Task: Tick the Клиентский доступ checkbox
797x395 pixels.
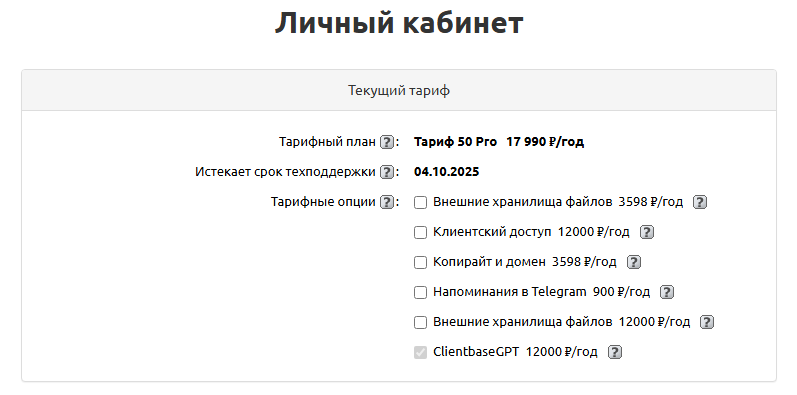Action: (420, 232)
